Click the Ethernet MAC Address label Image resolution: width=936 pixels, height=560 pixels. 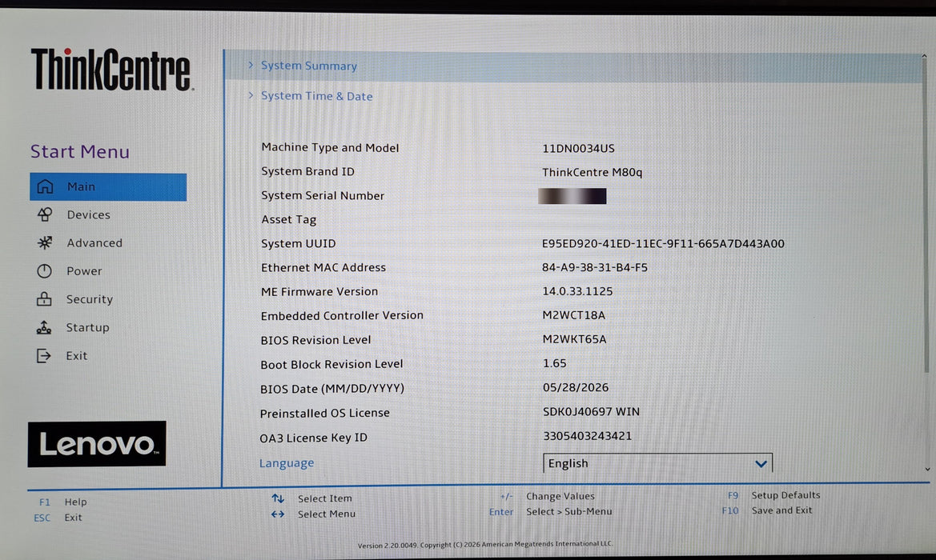pyautogui.click(x=323, y=267)
